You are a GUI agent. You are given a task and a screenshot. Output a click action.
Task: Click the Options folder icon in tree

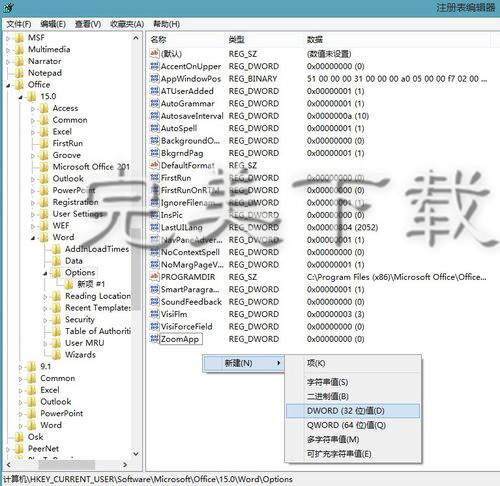56,272
